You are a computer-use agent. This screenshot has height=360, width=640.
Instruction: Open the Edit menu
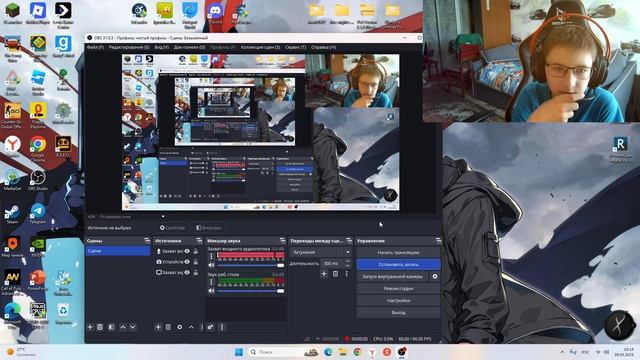[129, 47]
